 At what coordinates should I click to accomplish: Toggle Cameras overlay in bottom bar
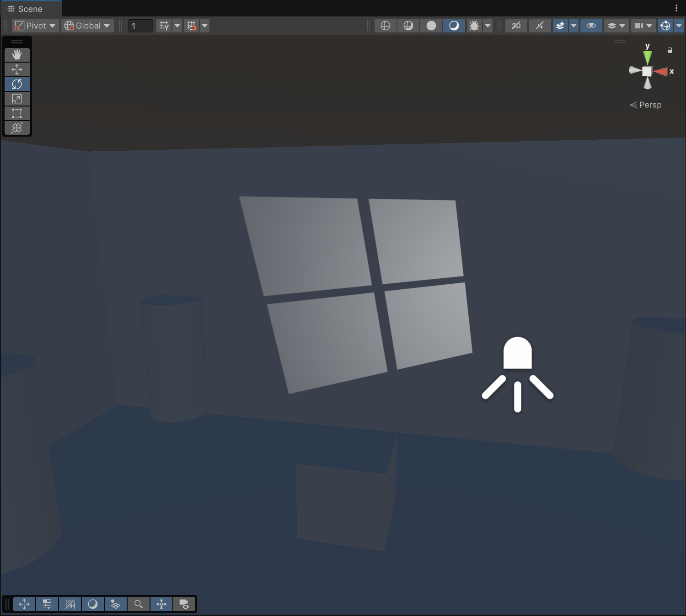(x=184, y=604)
